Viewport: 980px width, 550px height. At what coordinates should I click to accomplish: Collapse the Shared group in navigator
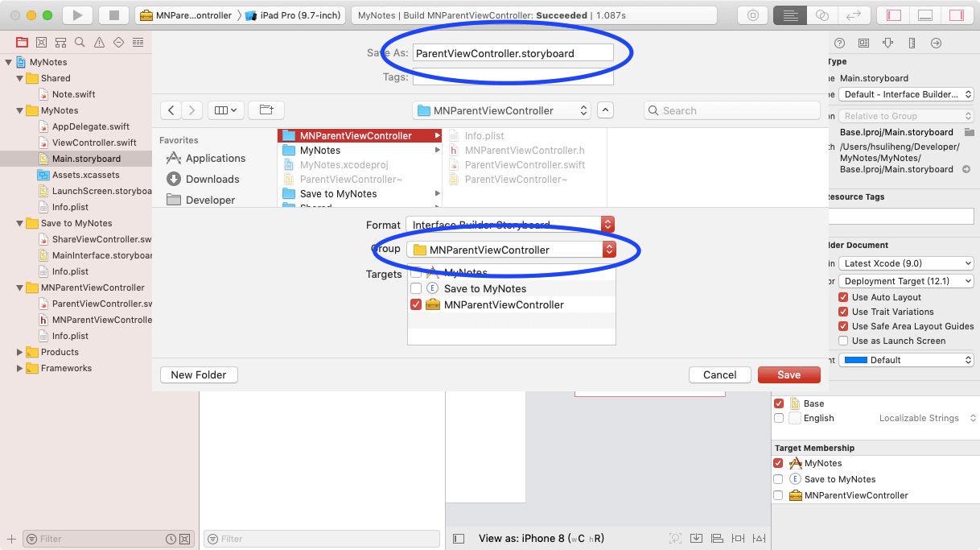tap(20, 78)
